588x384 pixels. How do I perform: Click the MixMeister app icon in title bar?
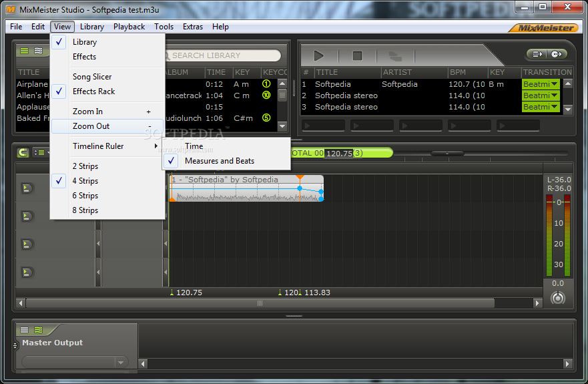[x=11, y=9]
